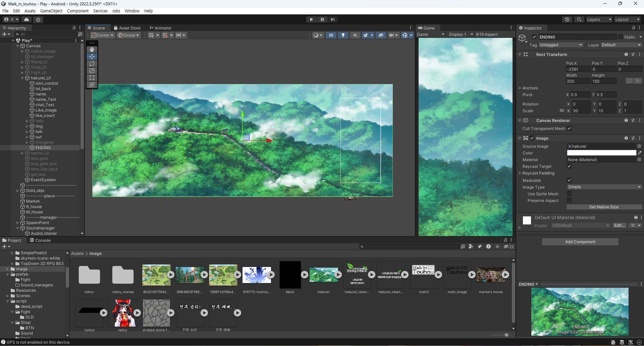Image resolution: width=644 pixels, height=346 pixels.
Task: Toggle the Raycast Target checkbox
Action: click(x=569, y=166)
